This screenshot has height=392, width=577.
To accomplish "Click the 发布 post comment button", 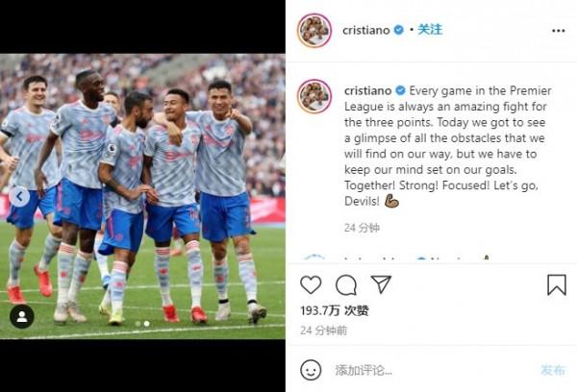I will [553, 370].
